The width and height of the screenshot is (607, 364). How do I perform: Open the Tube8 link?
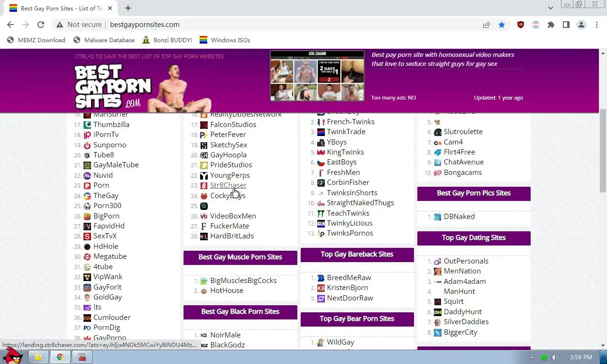click(x=103, y=155)
